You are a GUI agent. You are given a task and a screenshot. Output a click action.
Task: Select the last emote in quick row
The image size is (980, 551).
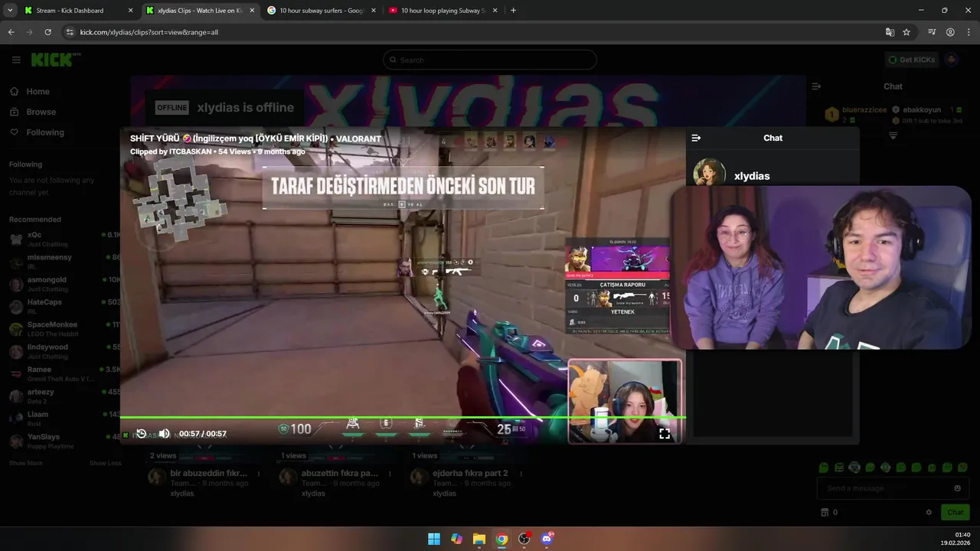(963, 467)
